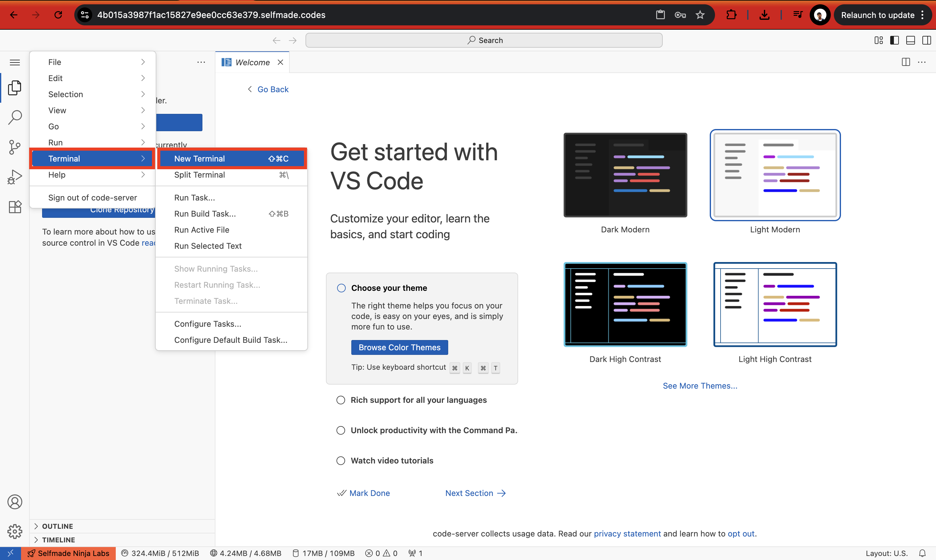Click browser profile avatar
Viewport: 936px width, 560px height.
(820, 15)
